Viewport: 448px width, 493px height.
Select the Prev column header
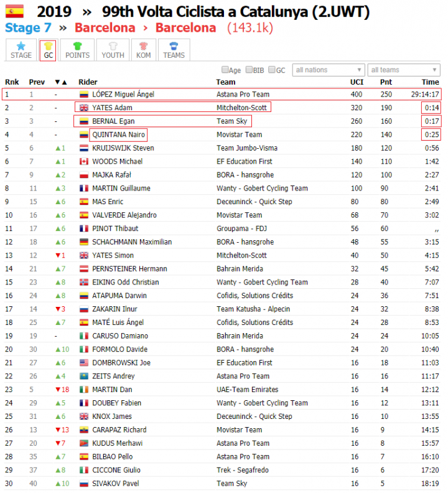pyautogui.click(x=37, y=82)
